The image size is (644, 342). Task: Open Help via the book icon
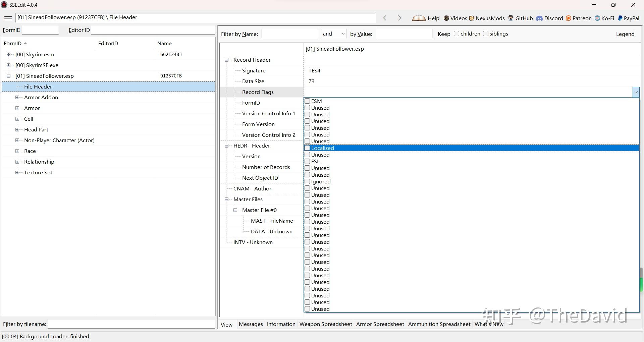[x=419, y=18]
